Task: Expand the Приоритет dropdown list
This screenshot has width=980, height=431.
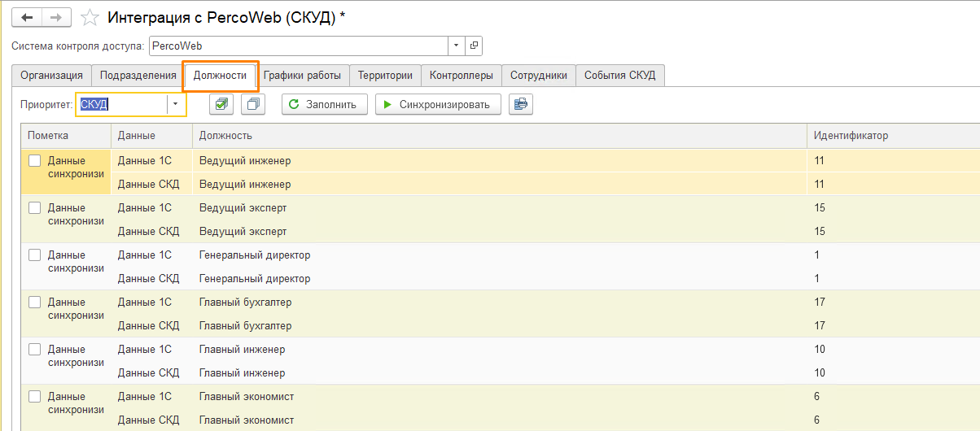Action: [175, 104]
